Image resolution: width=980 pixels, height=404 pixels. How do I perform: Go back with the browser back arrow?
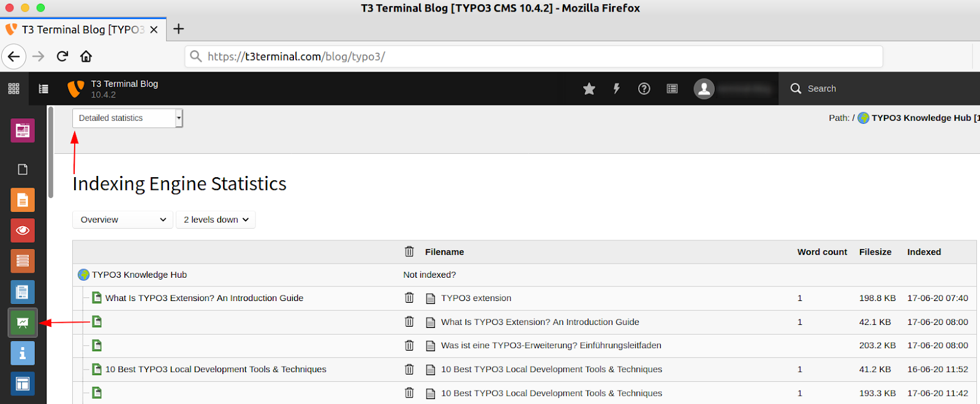[13, 56]
